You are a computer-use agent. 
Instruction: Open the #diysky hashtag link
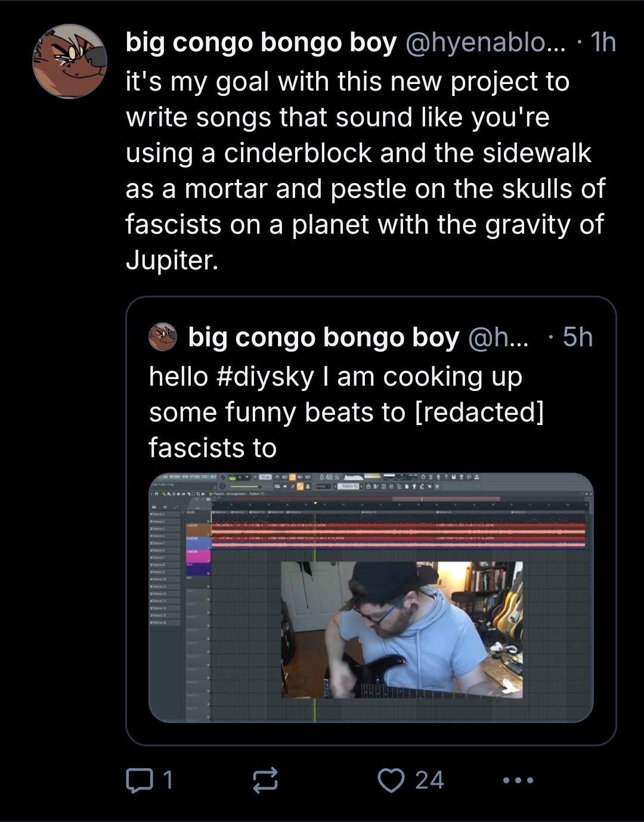[x=265, y=377]
